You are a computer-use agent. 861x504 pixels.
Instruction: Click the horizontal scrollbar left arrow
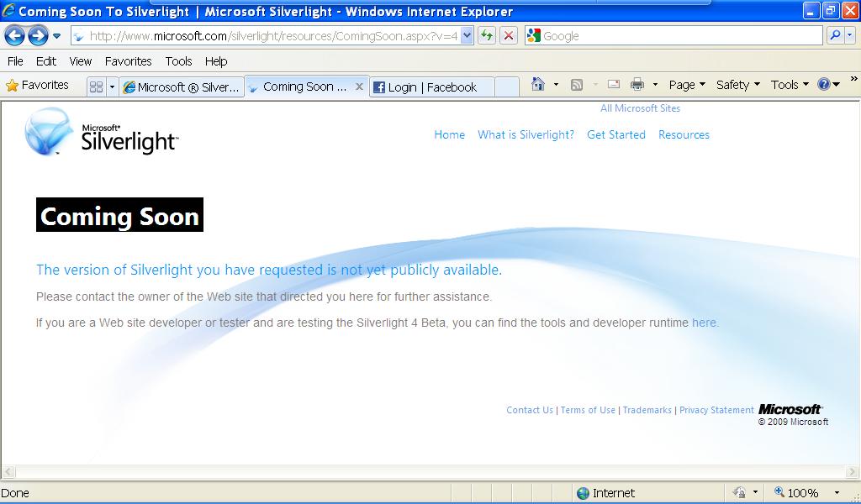click(8, 471)
